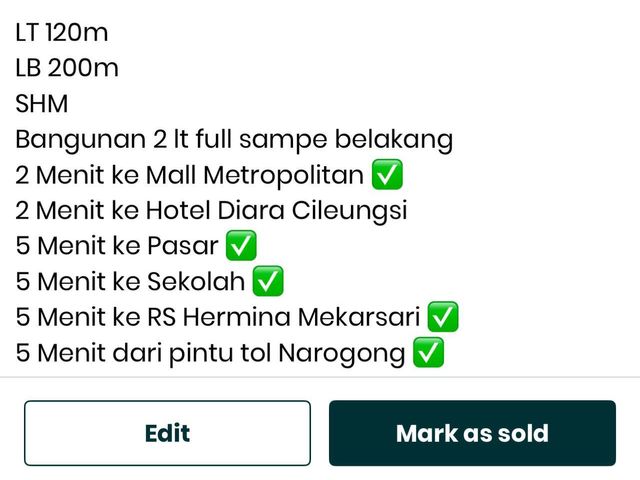Mark the listing as sold
640x480 pixels.
[472, 433]
